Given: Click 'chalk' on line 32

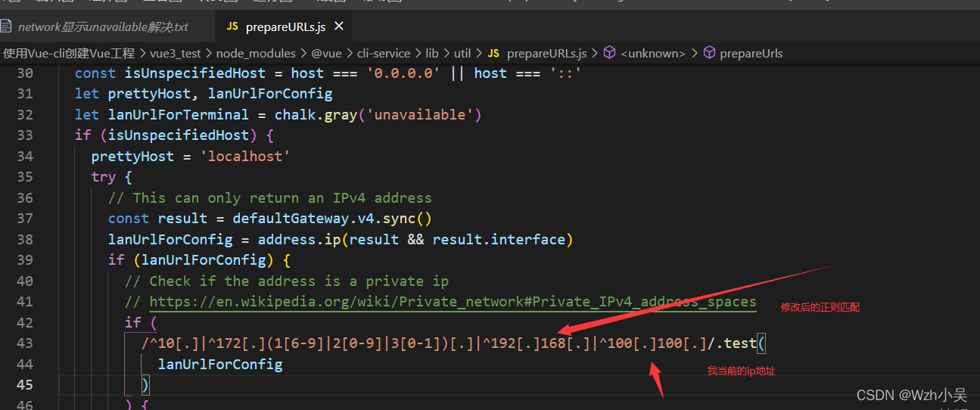Looking at the screenshot, I should pos(295,115).
